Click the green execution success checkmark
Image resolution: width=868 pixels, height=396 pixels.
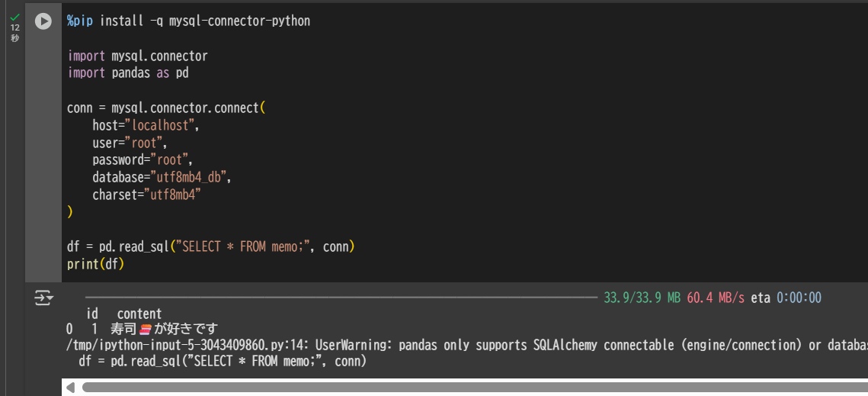(x=15, y=17)
